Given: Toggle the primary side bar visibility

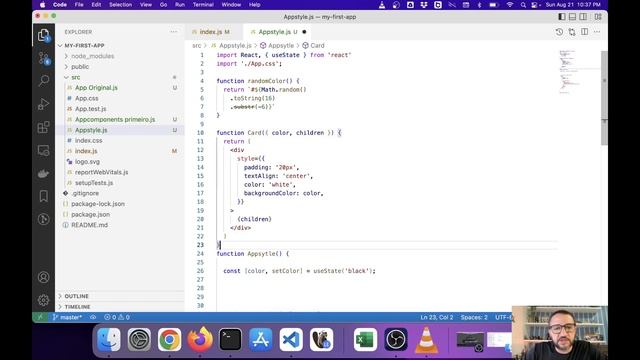Looking at the screenshot, I should 562,17.
